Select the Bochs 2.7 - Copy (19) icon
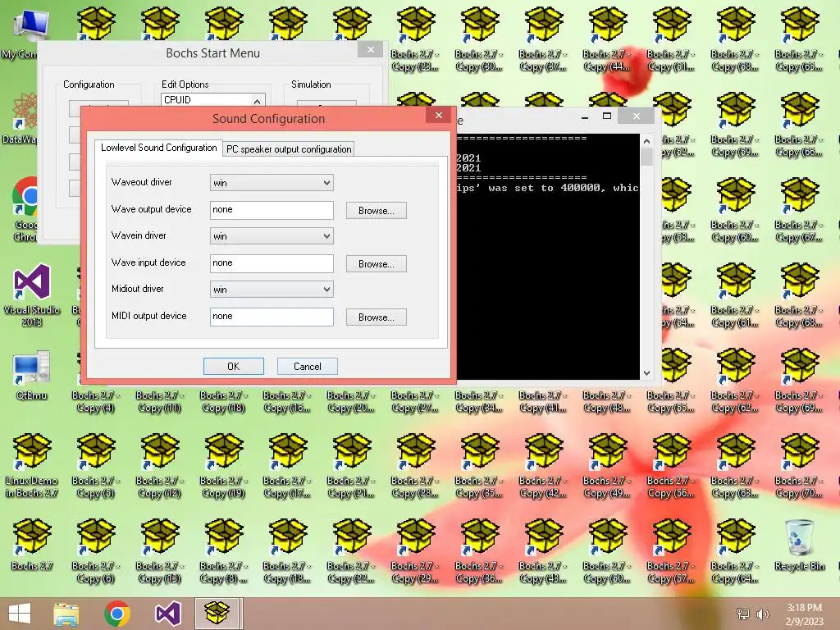 [223, 466]
